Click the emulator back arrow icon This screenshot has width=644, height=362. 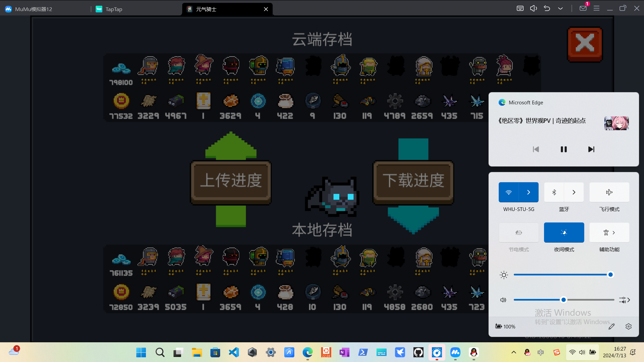[547, 8]
